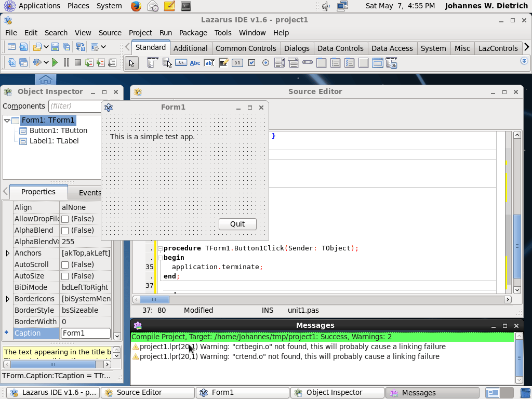Select Label1: TLabel in component tree
The width and height of the screenshot is (532, 399).
pyautogui.click(x=54, y=141)
